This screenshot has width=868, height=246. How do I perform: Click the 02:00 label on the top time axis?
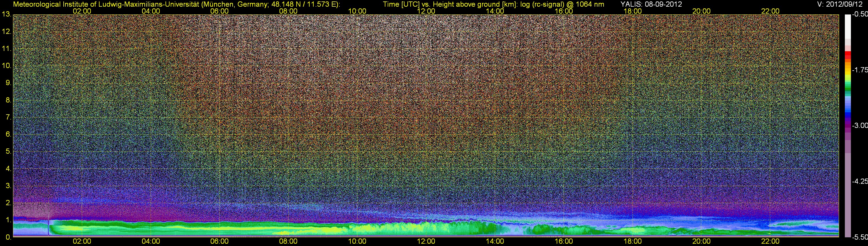[x=82, y=11]
